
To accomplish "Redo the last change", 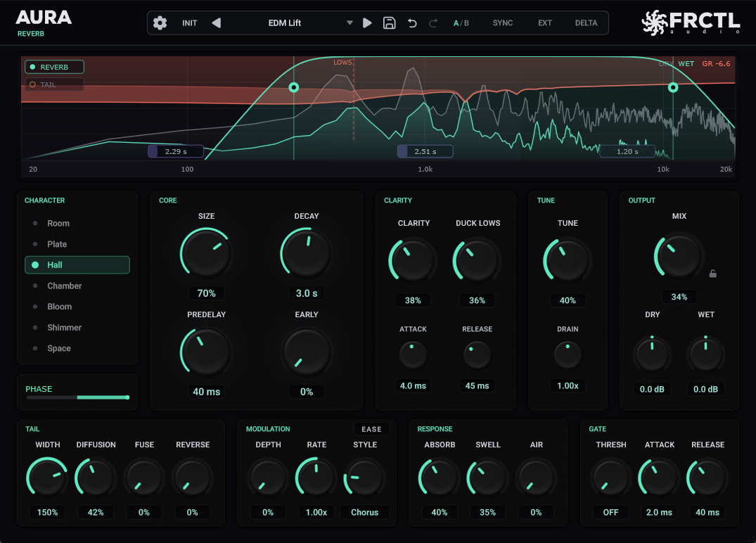I will [433, 23].
